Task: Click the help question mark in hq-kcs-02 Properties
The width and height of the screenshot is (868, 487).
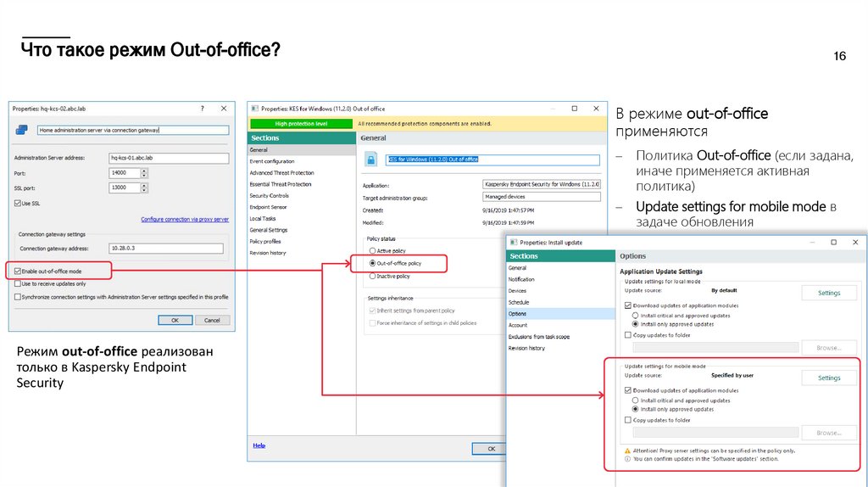Action: point(202,109)
